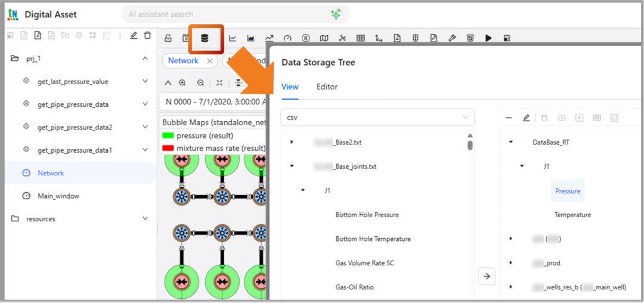Select Main_window in the project tree
The height and width of the screenshot is (303, 644).
[x=58, y=196]
